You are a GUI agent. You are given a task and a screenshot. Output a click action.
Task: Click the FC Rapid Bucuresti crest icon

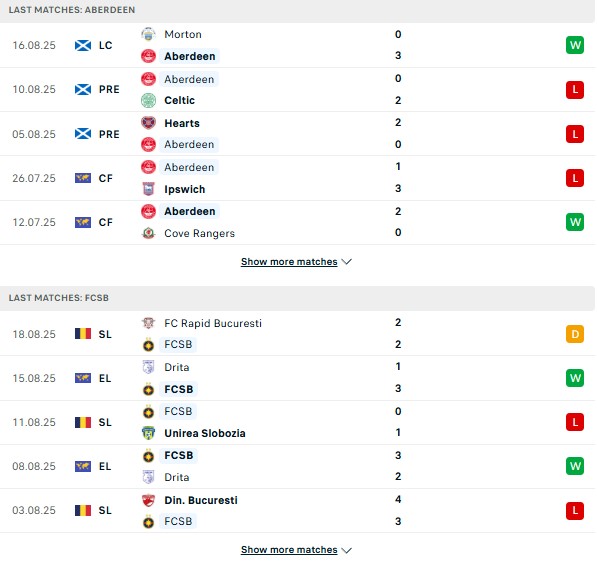click(148, 323)
